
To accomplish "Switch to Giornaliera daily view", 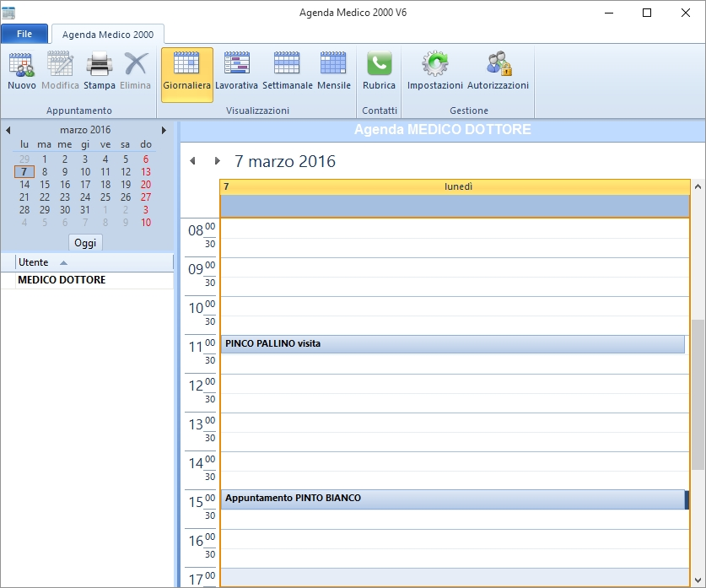I will 187,75.
